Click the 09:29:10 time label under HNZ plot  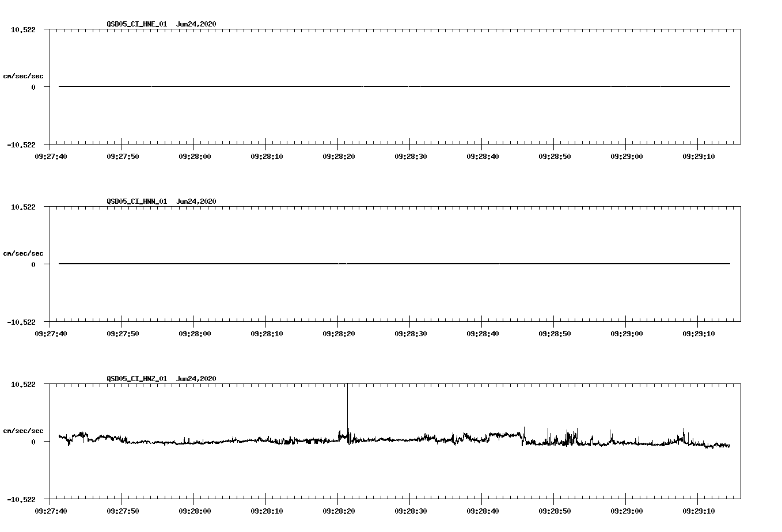click(x=699, y=511)
